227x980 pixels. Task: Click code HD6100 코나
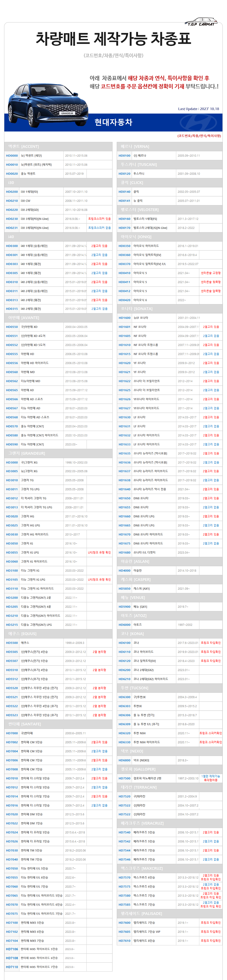[x=124, y=643]
